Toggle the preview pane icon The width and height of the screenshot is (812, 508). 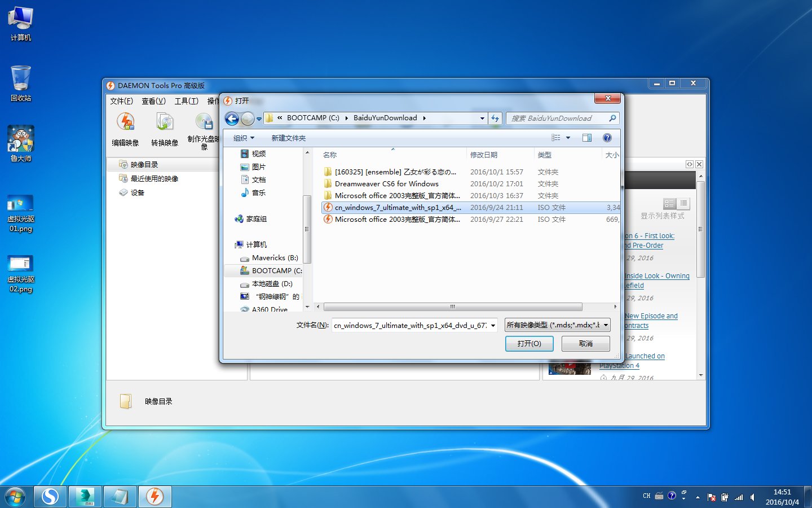pos(586,137)
